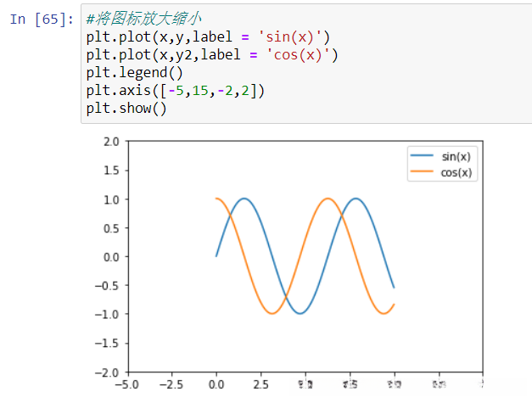Click the plt.plot cos(x) code line
Viewport: 532px width, 403px height.
(x=212, y=54)
